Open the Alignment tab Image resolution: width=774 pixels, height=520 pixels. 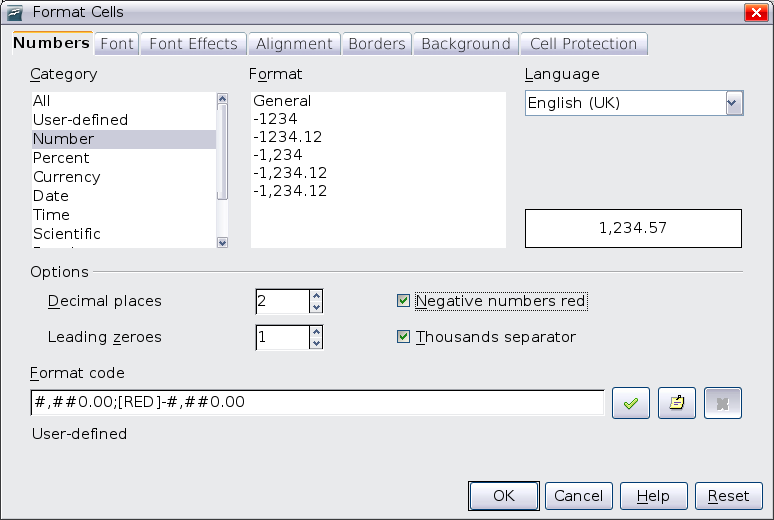click(x=294, y=44)
